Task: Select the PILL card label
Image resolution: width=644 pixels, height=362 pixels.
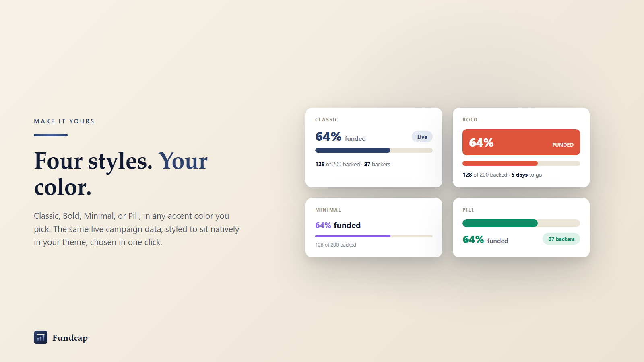Action: 468,210
